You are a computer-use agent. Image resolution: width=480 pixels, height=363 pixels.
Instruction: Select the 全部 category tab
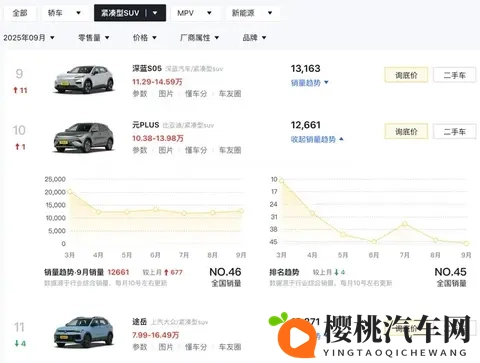click(x=20, y=13)
